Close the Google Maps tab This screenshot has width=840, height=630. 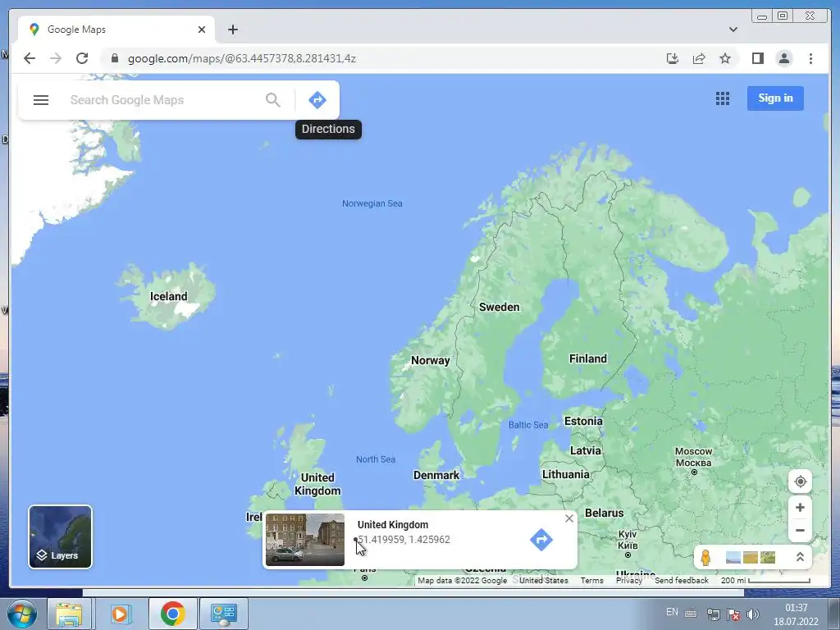coord(202,30)
